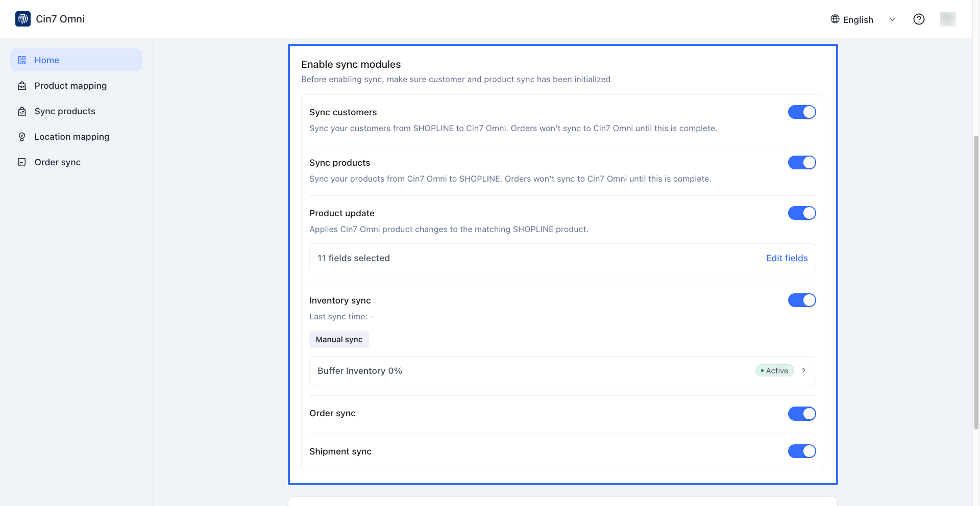Click the Cin7 Omni logo icon
980x506 pixels.
pyautogui.click(x=23, y=19)
